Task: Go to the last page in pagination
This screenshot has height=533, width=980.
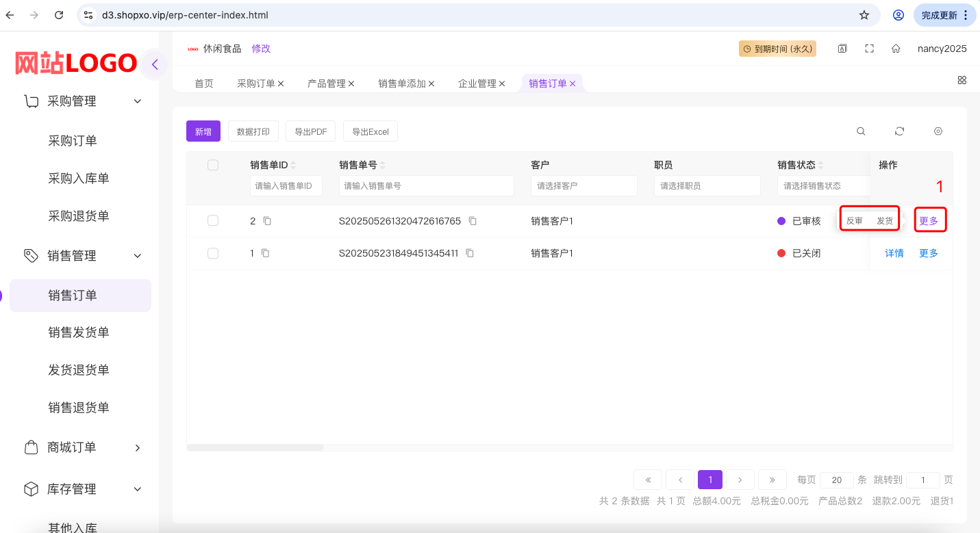Action: 772,480
